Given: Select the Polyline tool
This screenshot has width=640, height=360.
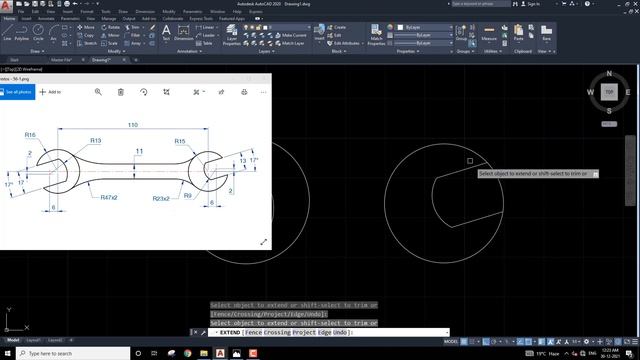Looking at the screenshot, I should (22, 32).
